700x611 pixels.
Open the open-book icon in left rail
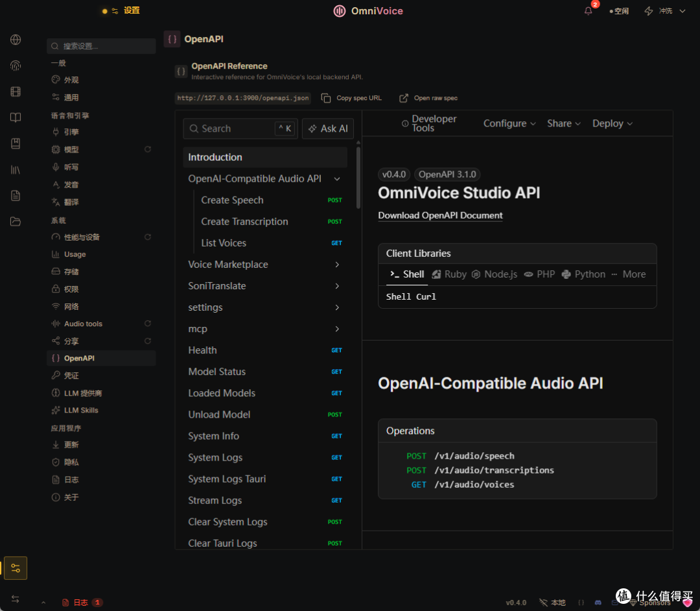point(16,117)
